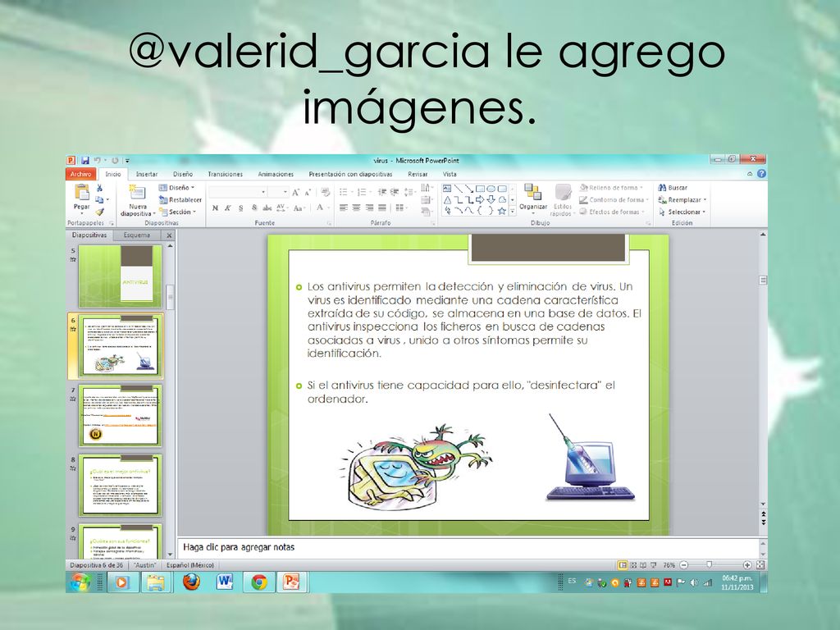Viewport: 840px width, 630px height.
Task: Switch to the Esquema outline pane tab
Action: tap(137, 235)
